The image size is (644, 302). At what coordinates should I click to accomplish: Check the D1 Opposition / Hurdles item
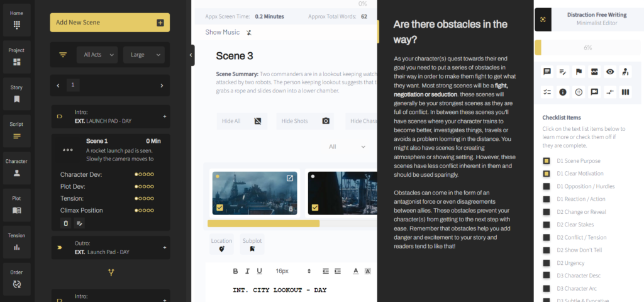[547, 186]
